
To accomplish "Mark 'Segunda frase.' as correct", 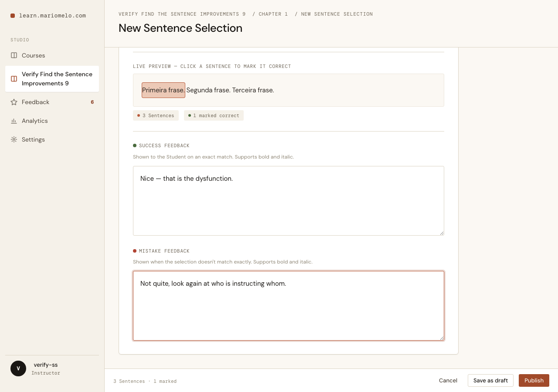I will click(x=208, y=90).
